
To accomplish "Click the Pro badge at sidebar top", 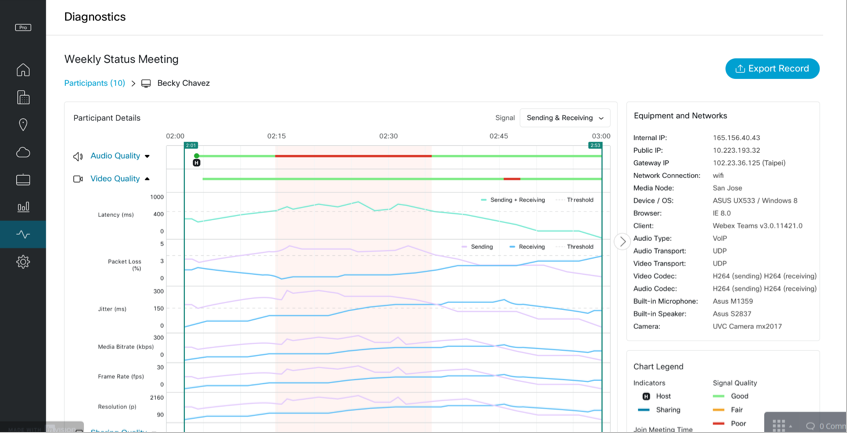I will 23,27.
